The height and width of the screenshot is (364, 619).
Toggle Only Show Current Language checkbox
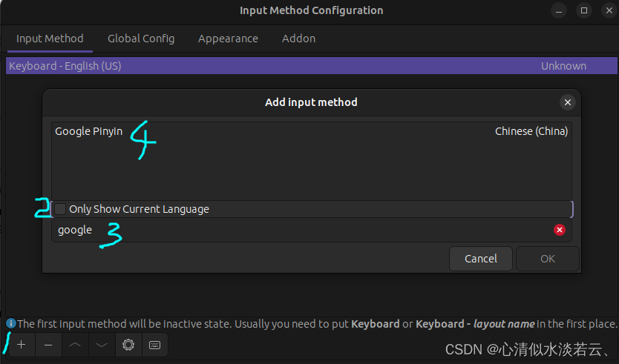[x=60, y=209]
